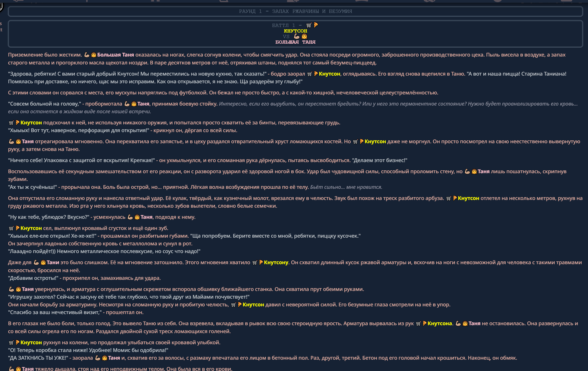Click 'Таня' before 'лишь пошатнулась'

[483, 172]
